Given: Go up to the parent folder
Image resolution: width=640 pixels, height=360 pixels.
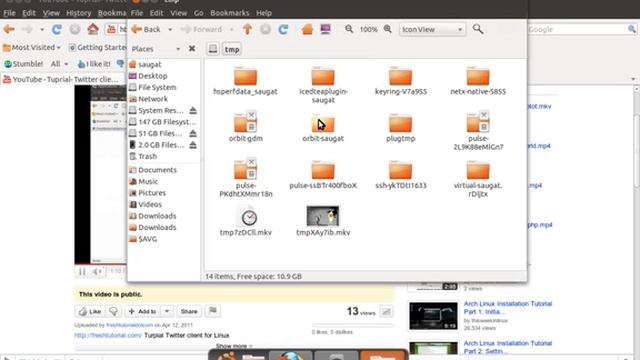Looking at the screenshot, I should 247,29.
